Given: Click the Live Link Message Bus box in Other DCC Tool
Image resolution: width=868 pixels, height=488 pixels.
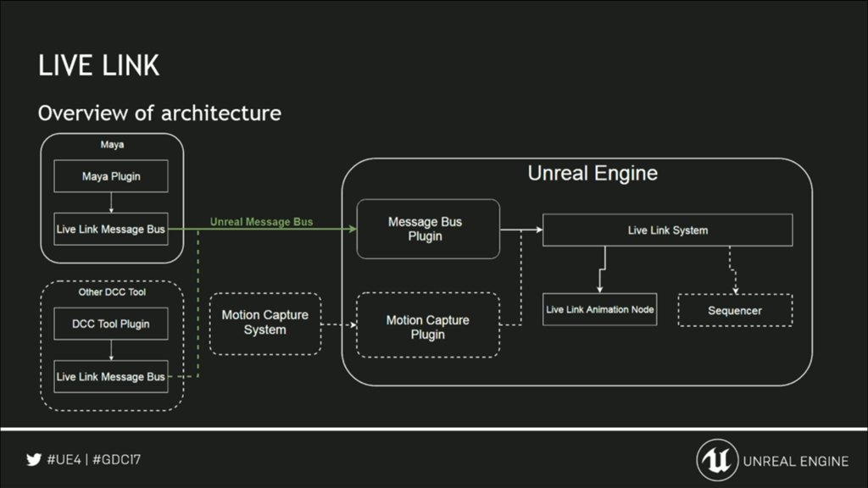Looking at the screenshot, I should coord(111,377).
